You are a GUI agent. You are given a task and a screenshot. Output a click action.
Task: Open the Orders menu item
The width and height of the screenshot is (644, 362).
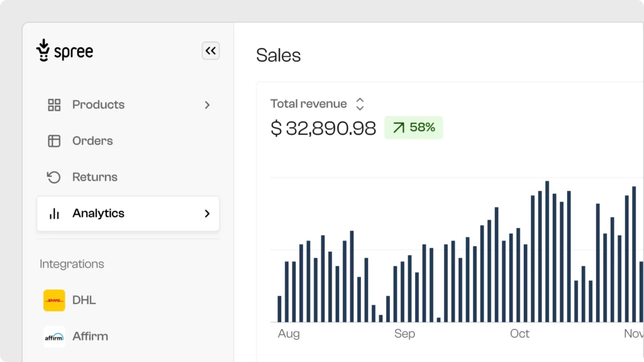[92, 141]
